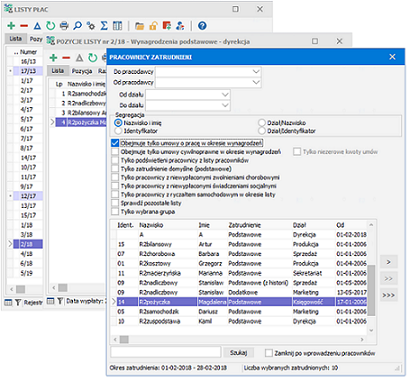The width and height of the screenshot is (410, 381).
Task: Click the people icon in LISTY PŁAC toolbar
Action: tap(180, 26)
